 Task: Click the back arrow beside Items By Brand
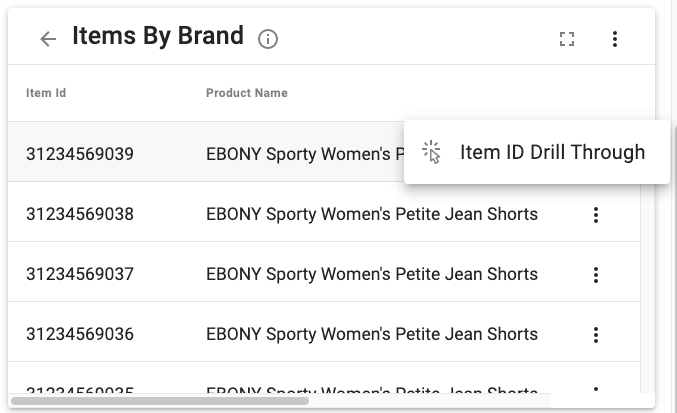[x=48, y=39]
